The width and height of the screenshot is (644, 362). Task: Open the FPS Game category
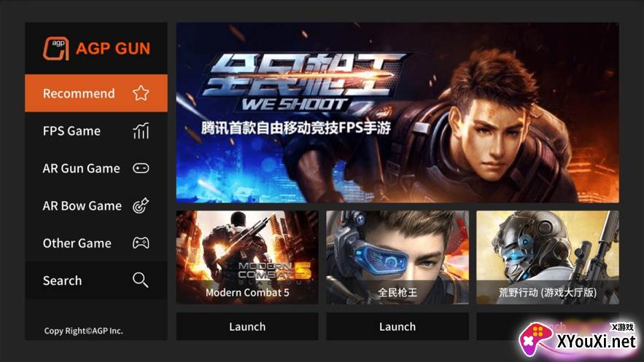coord(96,131)
